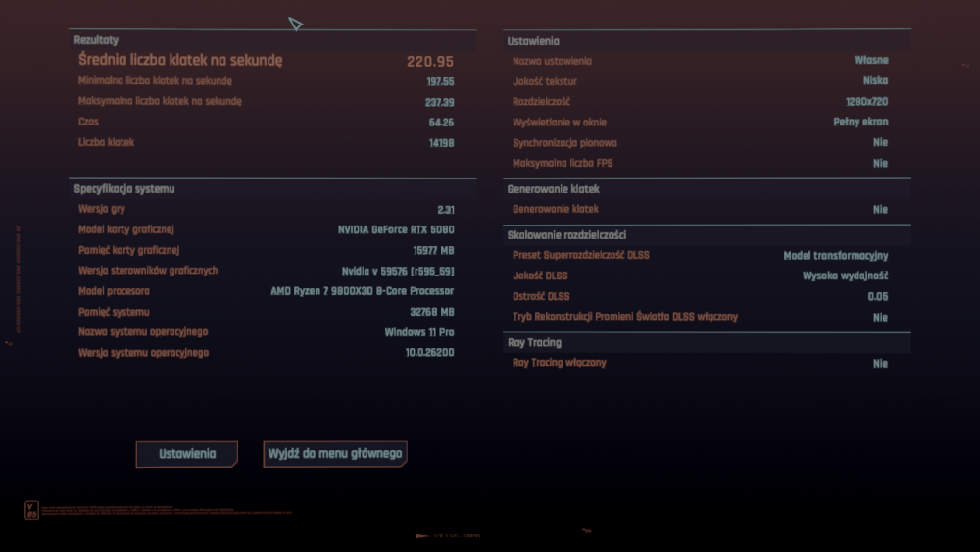Select the 15977 MB value

(433, 251)
